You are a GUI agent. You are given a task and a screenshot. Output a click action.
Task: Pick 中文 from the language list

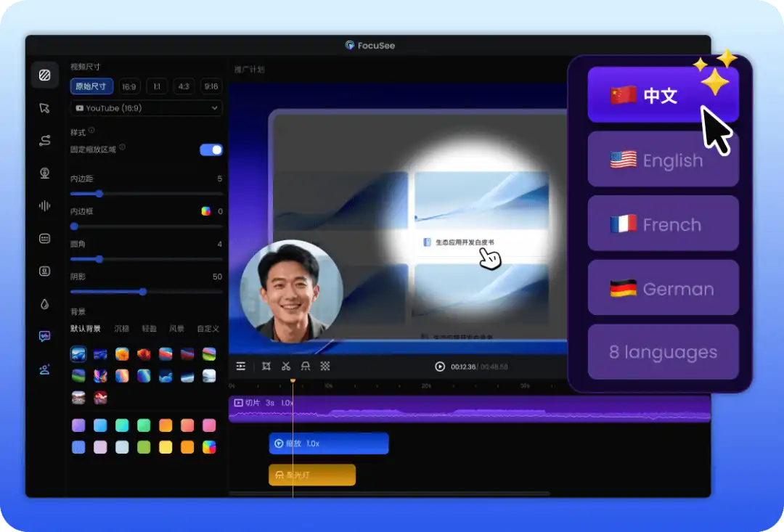[x=663, y=95]
